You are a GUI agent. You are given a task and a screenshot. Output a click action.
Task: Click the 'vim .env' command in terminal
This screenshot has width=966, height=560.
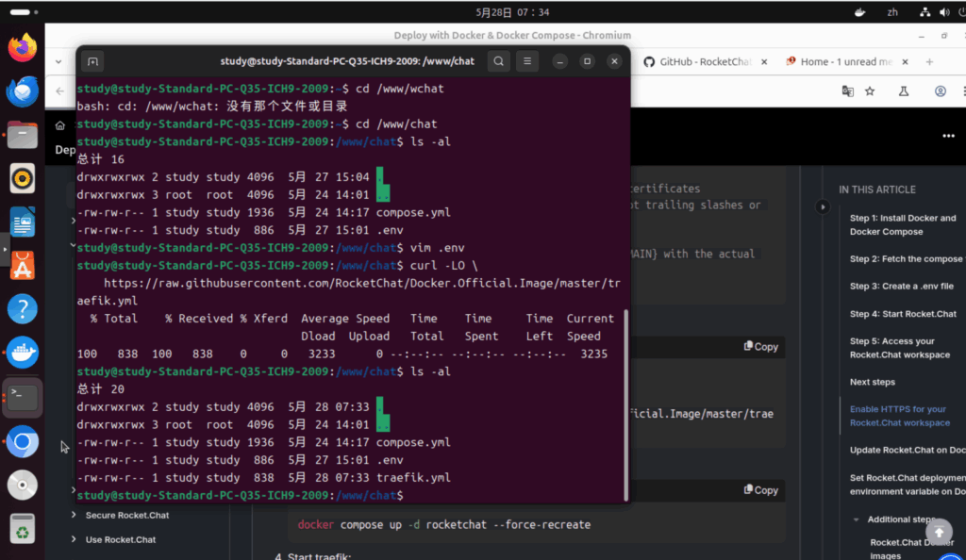click(x=438, y=248)
